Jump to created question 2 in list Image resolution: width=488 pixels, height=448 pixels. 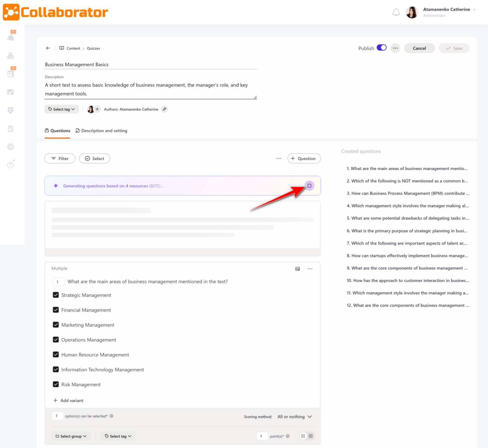(407, 181)
